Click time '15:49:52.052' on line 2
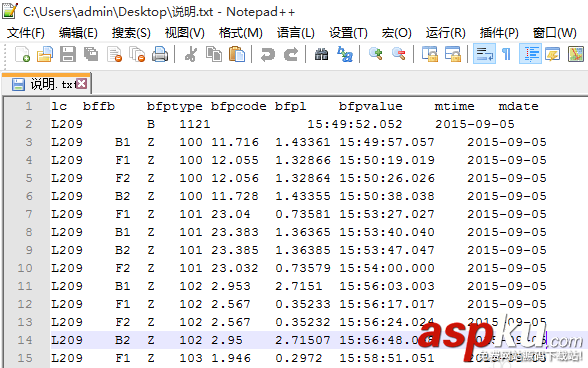 pos(355,124)
